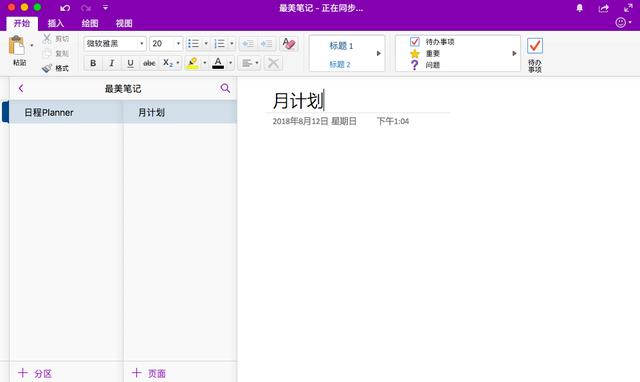
Task: Open paragraph alignment dropdown arrow
Action: point(257,63)
